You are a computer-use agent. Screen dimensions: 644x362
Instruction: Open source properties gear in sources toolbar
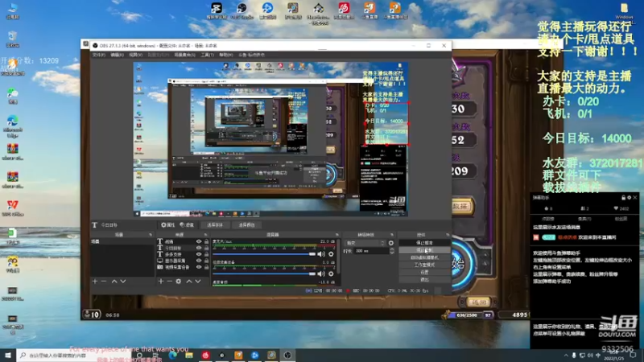tap(178, 281)
